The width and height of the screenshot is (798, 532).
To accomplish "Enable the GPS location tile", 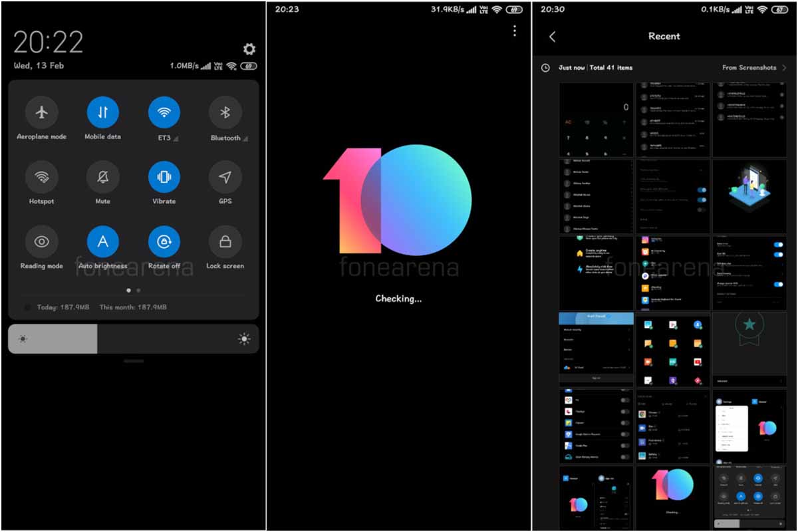I will (x=225, y=177).
